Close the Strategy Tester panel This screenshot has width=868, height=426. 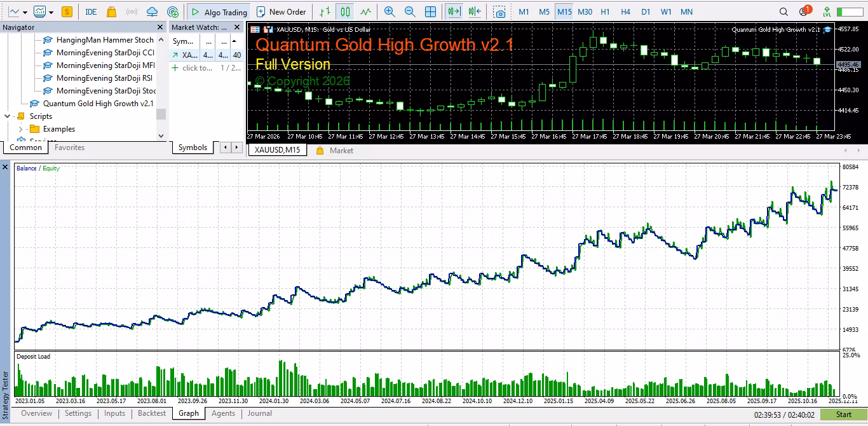coord(5,167)
